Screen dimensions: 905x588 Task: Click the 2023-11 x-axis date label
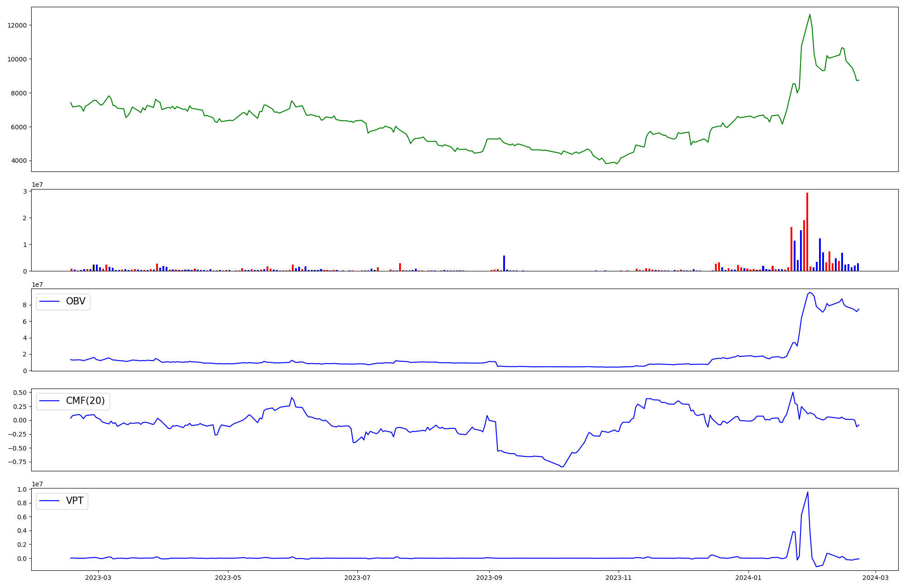tap(618, 578)
